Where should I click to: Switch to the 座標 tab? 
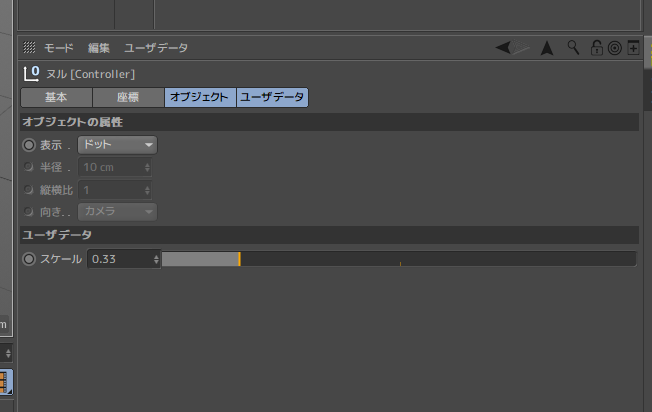pos(128,97)
